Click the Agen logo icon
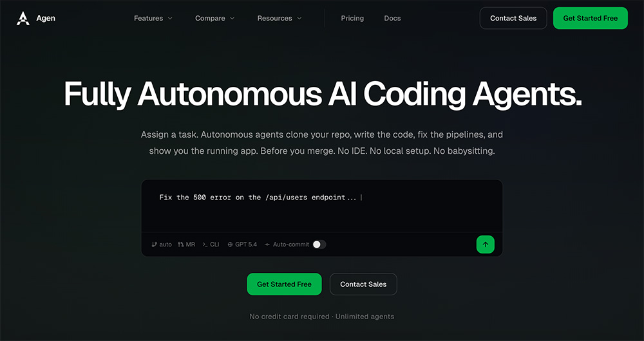Image resolution: width=644 pixels, height=341 pixels. click(23, 18)
